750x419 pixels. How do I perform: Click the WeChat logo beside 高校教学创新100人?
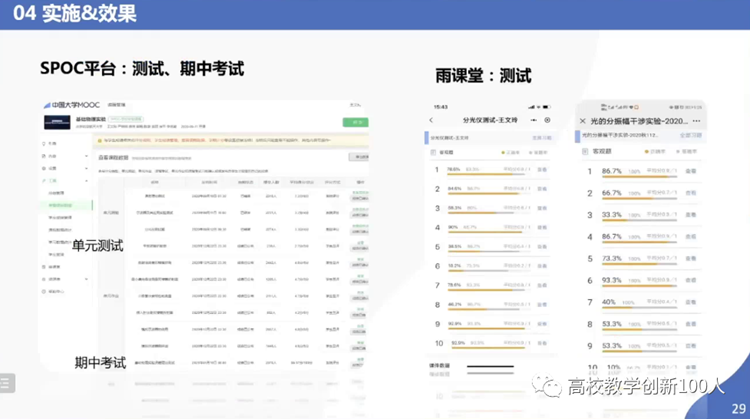pyautogui.click(x=546, y=386)
